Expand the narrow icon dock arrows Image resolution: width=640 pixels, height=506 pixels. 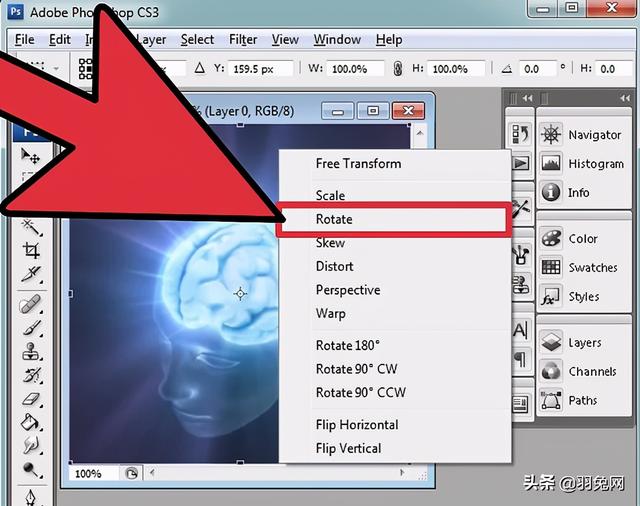[x=527, y=98]
